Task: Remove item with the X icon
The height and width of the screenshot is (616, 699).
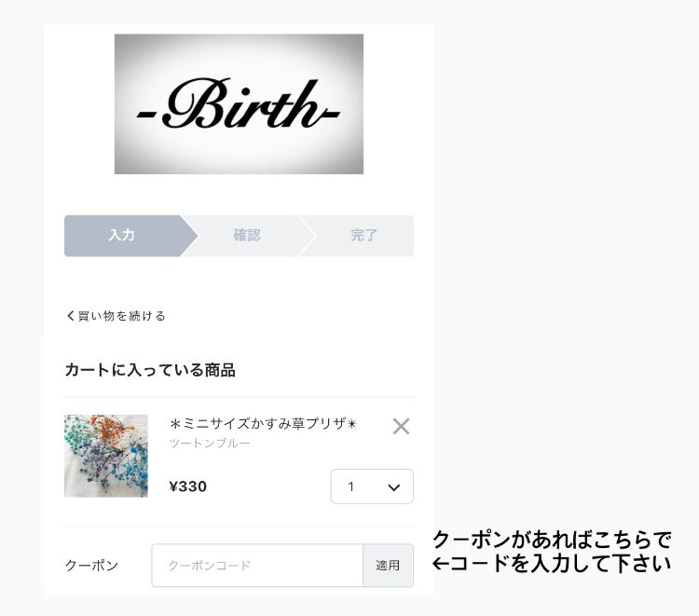Action: [401, 426]
